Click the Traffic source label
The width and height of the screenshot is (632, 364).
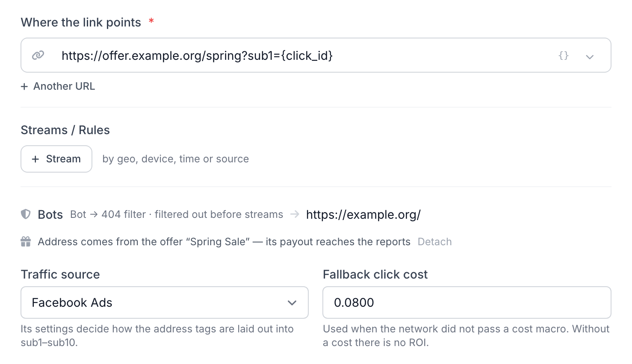point(60,274)
